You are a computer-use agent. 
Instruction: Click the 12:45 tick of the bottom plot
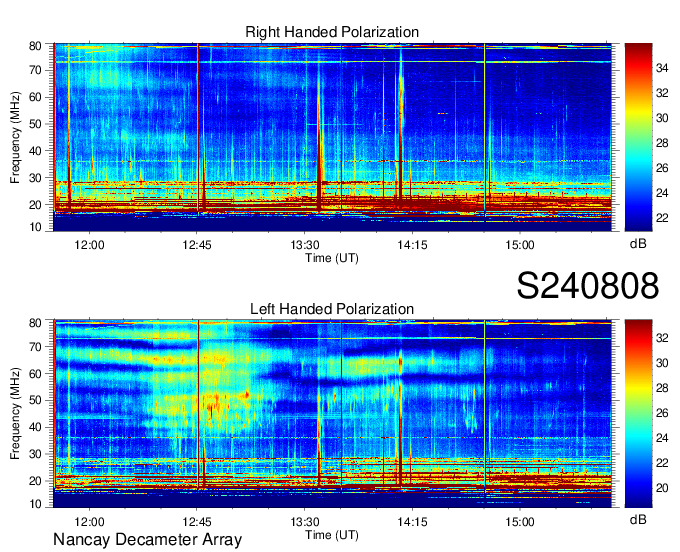coord(197,522)
